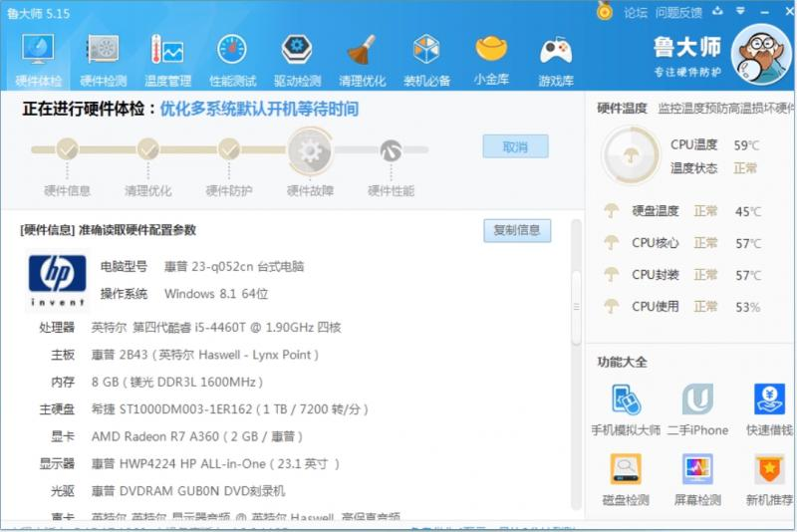Click the 鲁大师 mascot avatar
The image size is (797, 532).
(761, 54)
